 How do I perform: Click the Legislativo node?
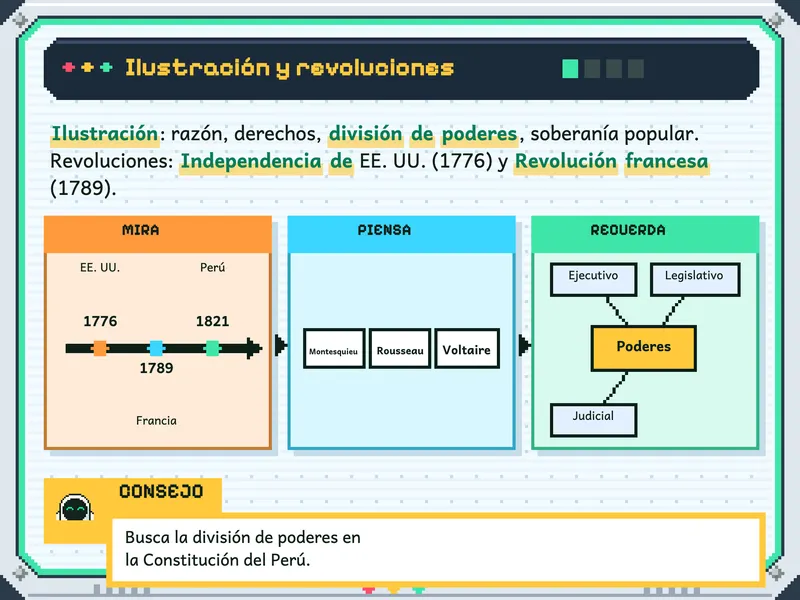(695, 280)
